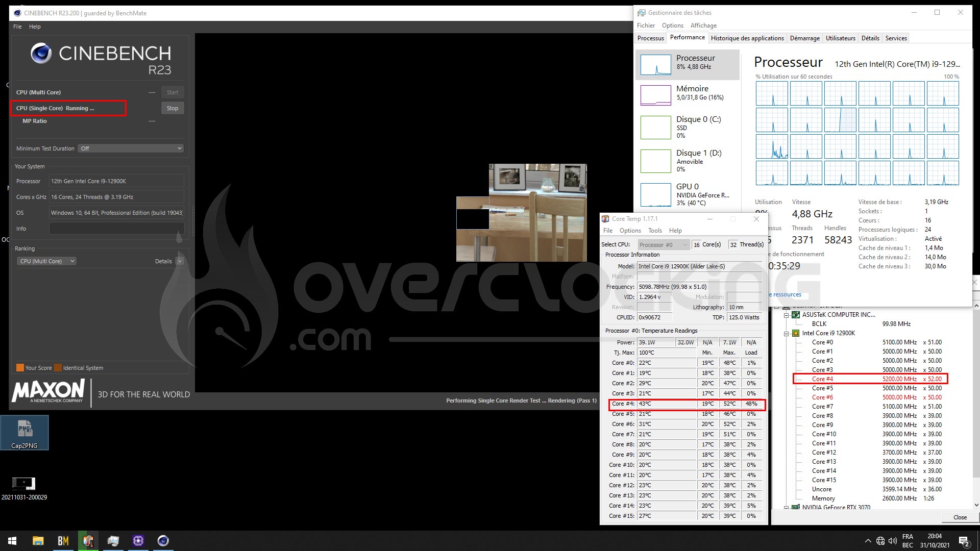Screen dimensions: 980x551
Task: Click the Core Temp title bar icon
Action: coord(606,219)
